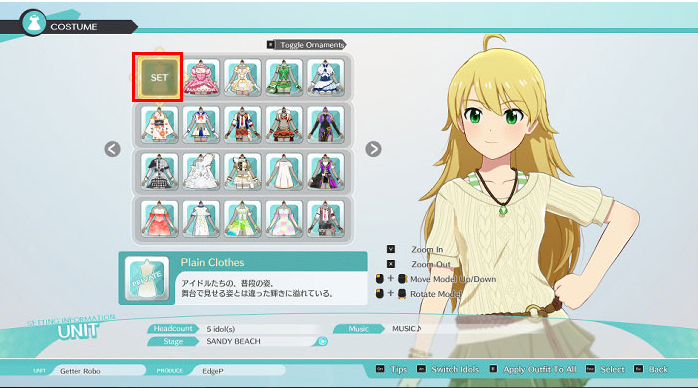This screenshot has height=388, width=698.
Task: Click the COSTUME header title
Action: 73,27
